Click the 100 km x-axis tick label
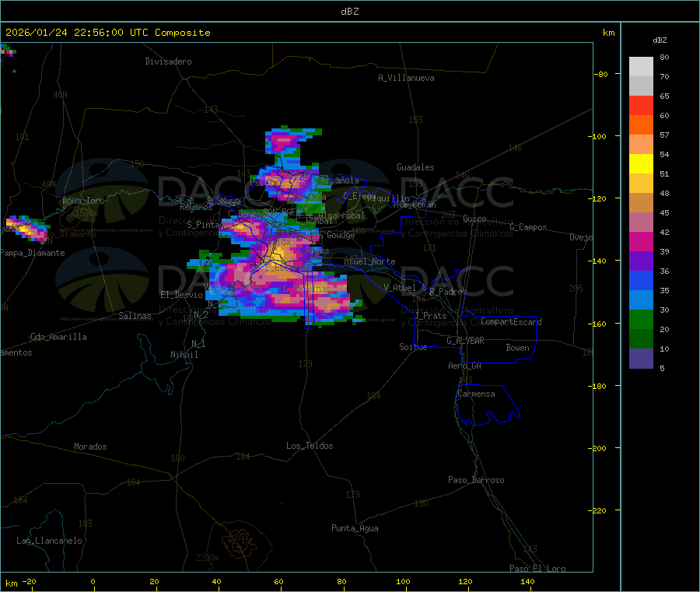The width and height of the screenshot is (700, 592). pyautogui.click(x=403, y=582)
